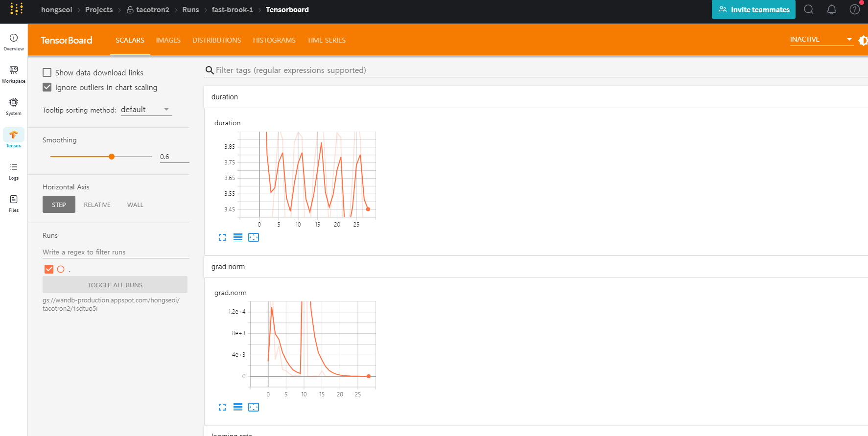Image resolution: width=868 pixels, height=436 pixels.
Task: Switch to the SCALARS tab
Action: tap(130, 40)
